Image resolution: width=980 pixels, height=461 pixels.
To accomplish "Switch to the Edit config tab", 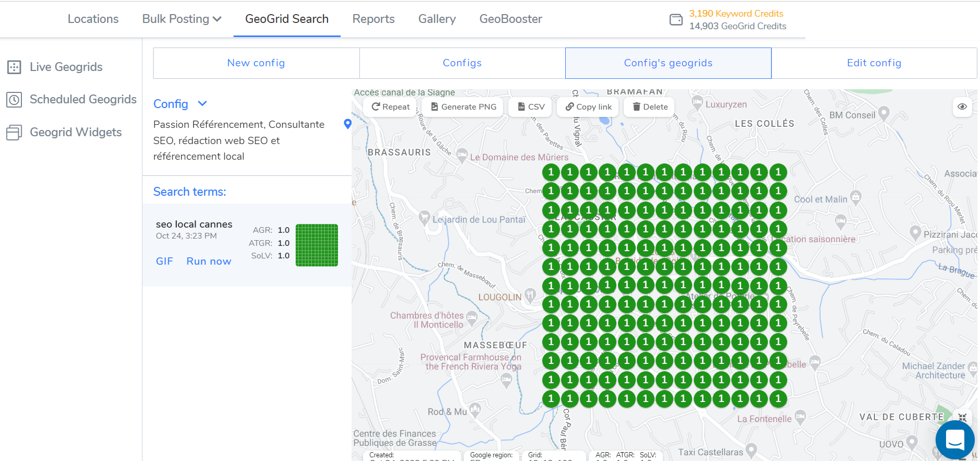I will coord(873,63).
